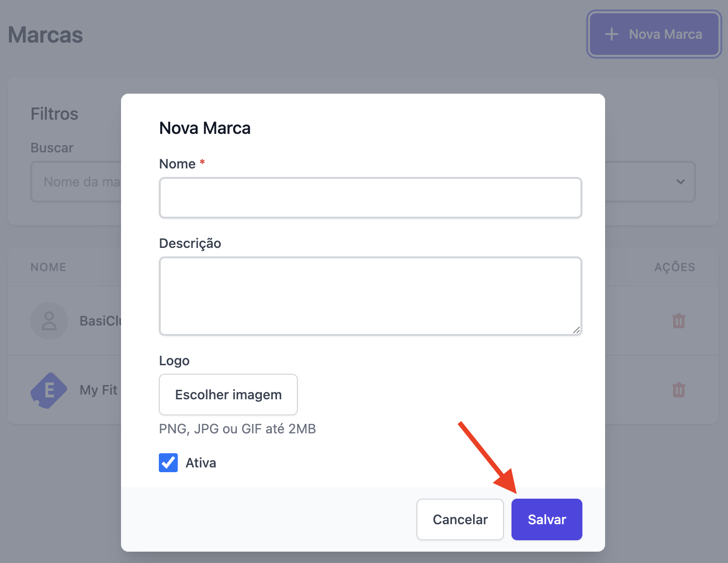Click the NOME column header
Image resolution: width=728 pixels, height=563 pixels.
pos(48,267)
